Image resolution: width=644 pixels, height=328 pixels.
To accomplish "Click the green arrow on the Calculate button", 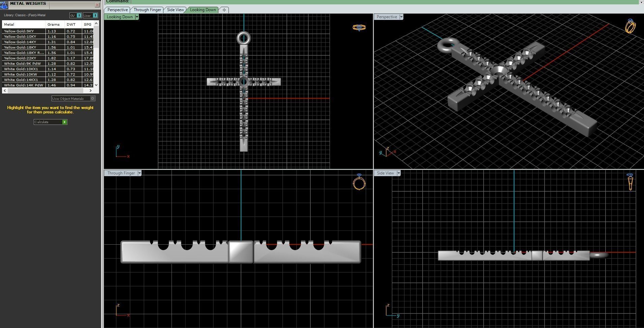I will click(x=65, y=122).
